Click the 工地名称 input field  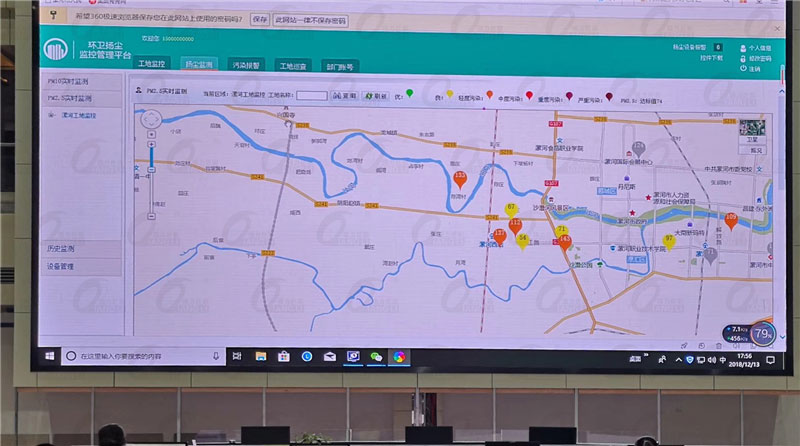click(x=312, y=96)
